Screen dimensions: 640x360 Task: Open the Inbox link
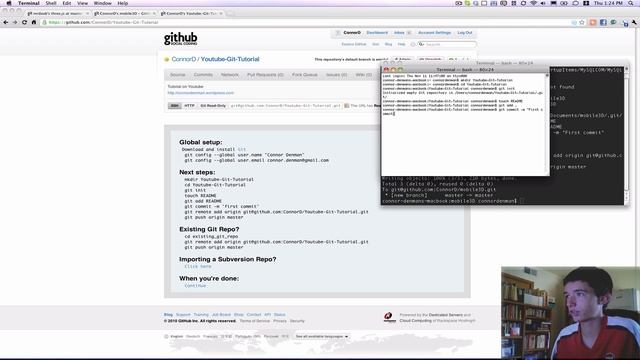pyautogui.click(x=399, y=33)
